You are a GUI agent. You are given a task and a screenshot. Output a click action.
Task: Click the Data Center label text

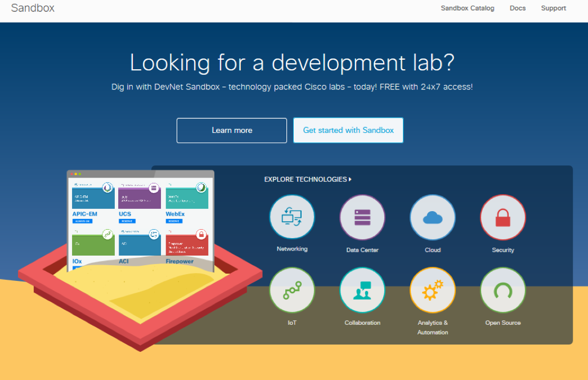[362, 250]
